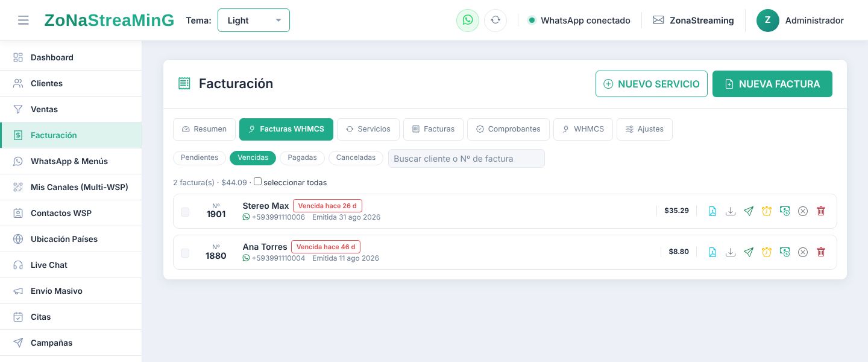Click the NUEVO SERVICIO button
This screenshot has width=868, height=362.
(x=652, y=84)
